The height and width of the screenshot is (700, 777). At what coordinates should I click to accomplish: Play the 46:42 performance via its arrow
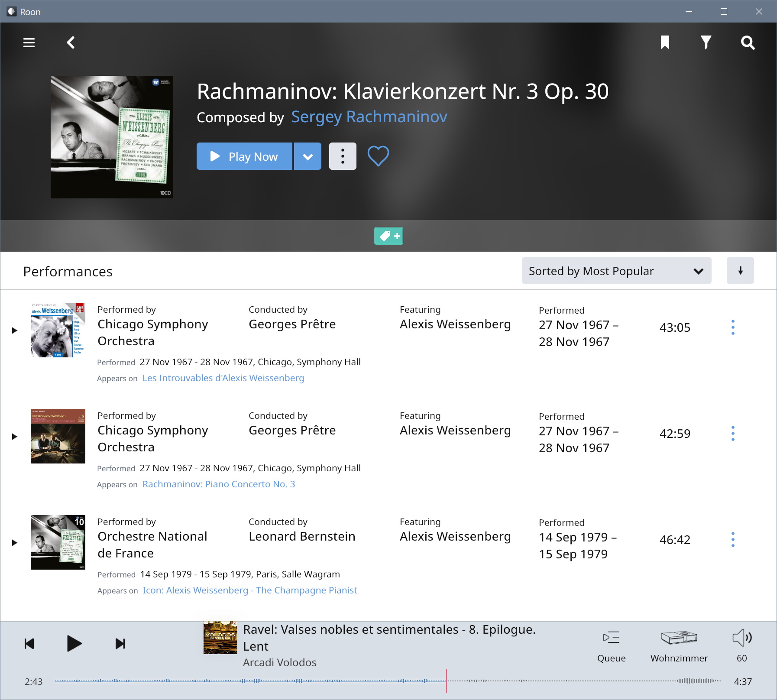pos(14,543)
